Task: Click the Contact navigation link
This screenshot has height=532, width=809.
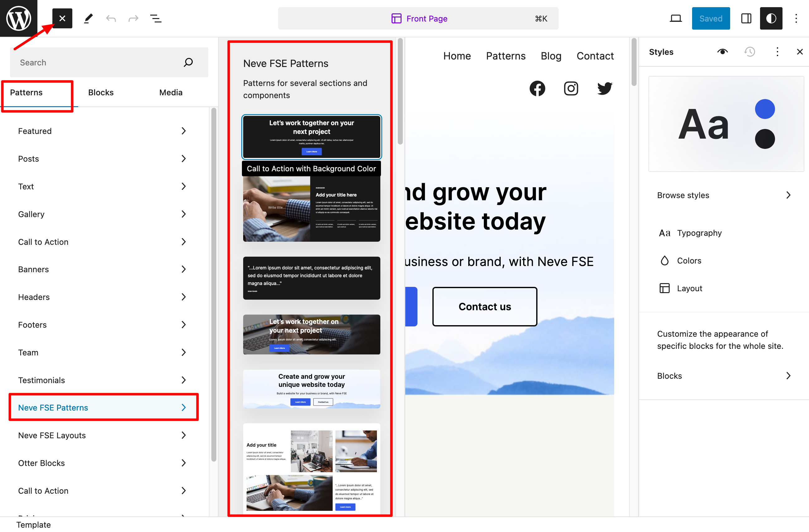Action: [595, 56]
